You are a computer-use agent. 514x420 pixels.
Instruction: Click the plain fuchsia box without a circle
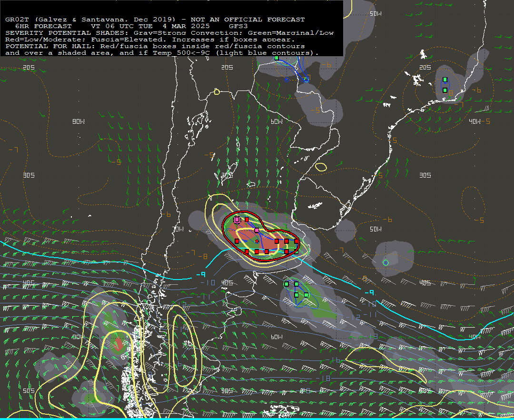[x=257, y=230]
